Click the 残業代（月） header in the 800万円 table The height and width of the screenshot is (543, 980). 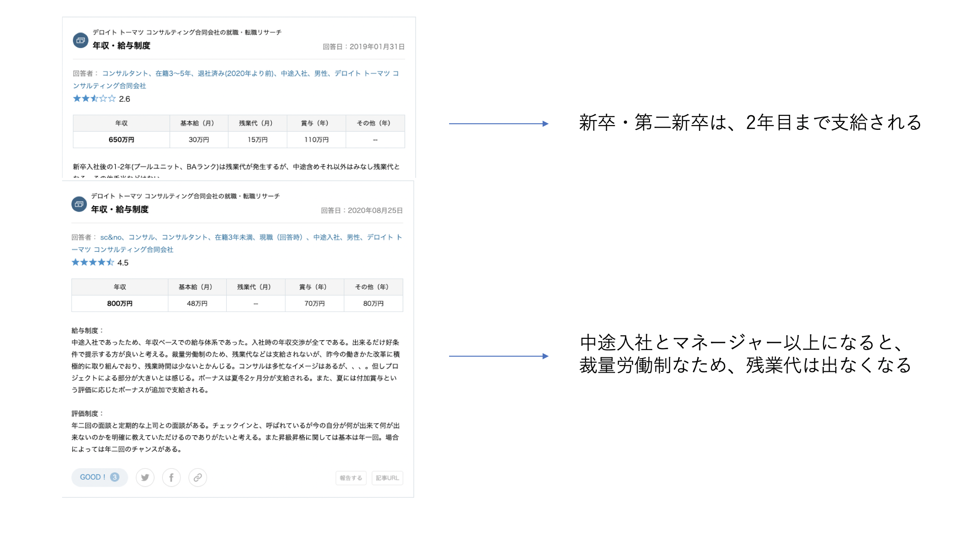click(256, 287)
